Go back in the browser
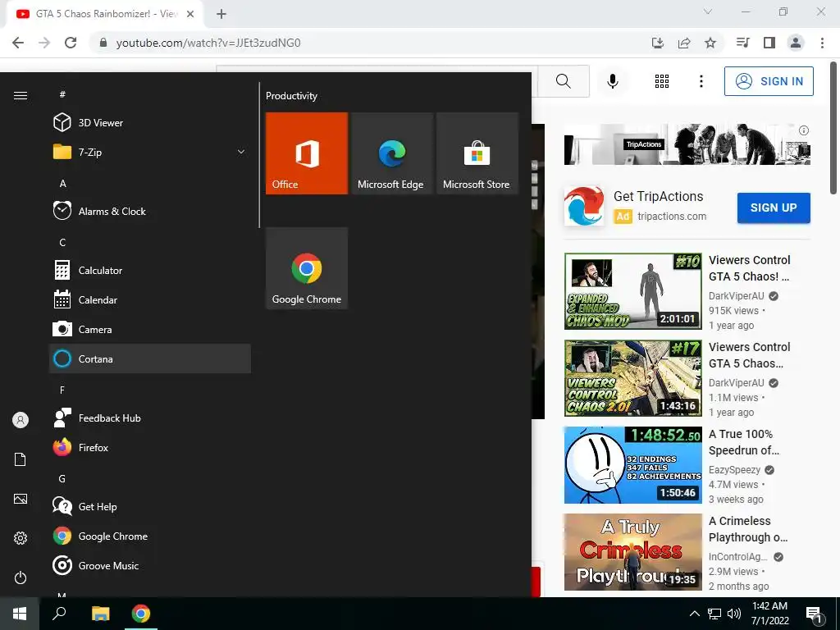Screen dimensions: 840x630 (18, 43)
